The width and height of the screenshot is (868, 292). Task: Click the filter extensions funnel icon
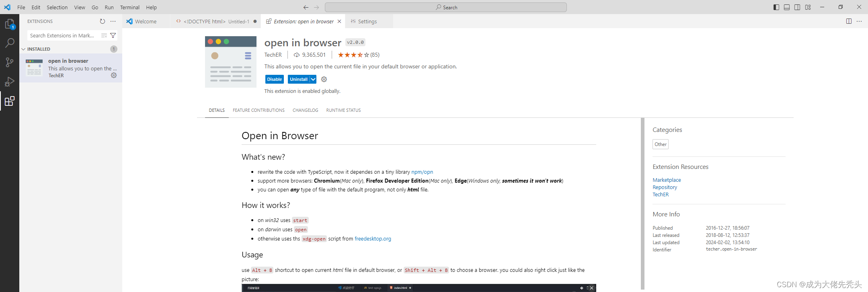[113, 35]
